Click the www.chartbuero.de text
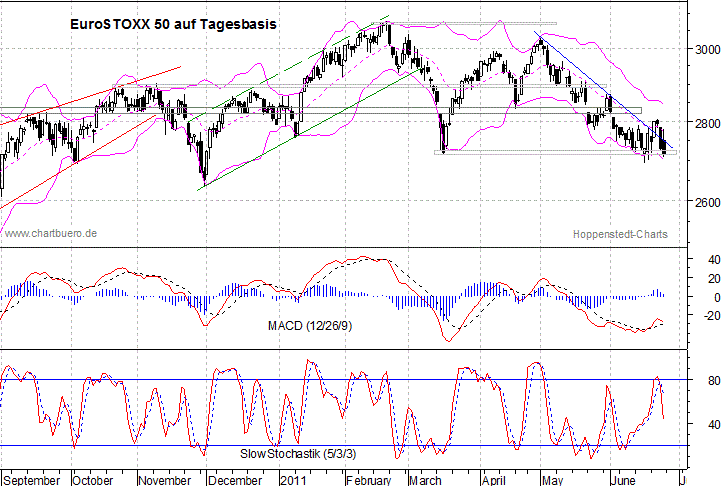Image resolution: width=723 pixels, height=486 pixels. point(51,233)
